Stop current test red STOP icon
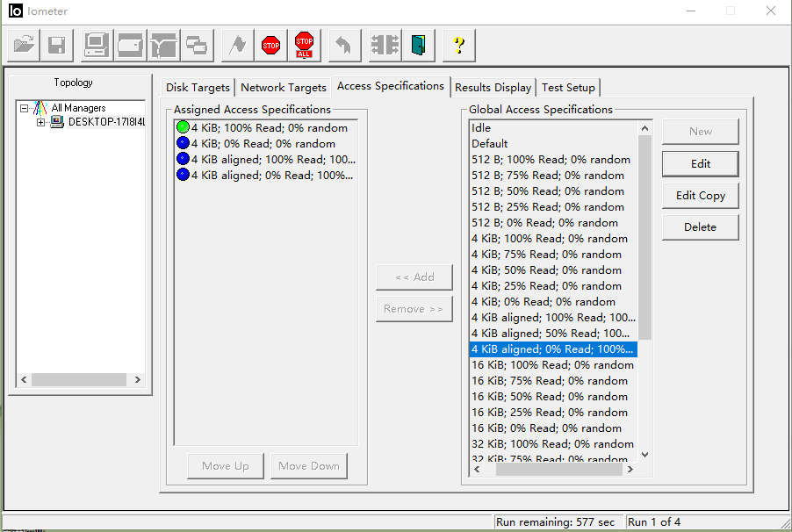Screen dimensions: 792x532 [270, 45]
